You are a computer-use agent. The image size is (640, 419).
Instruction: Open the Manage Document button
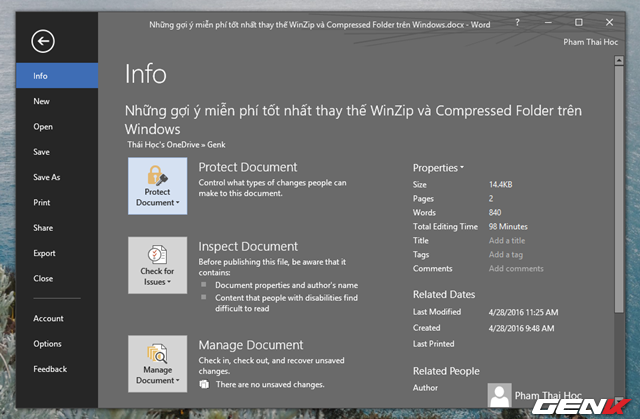[x=158, y=364]
